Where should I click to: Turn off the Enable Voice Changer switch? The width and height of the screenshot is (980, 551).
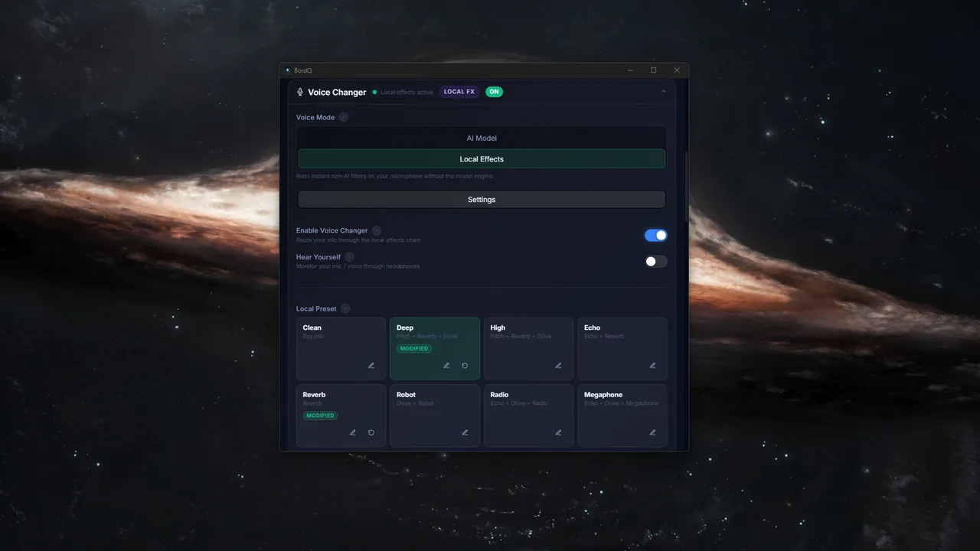pos(656,235)
